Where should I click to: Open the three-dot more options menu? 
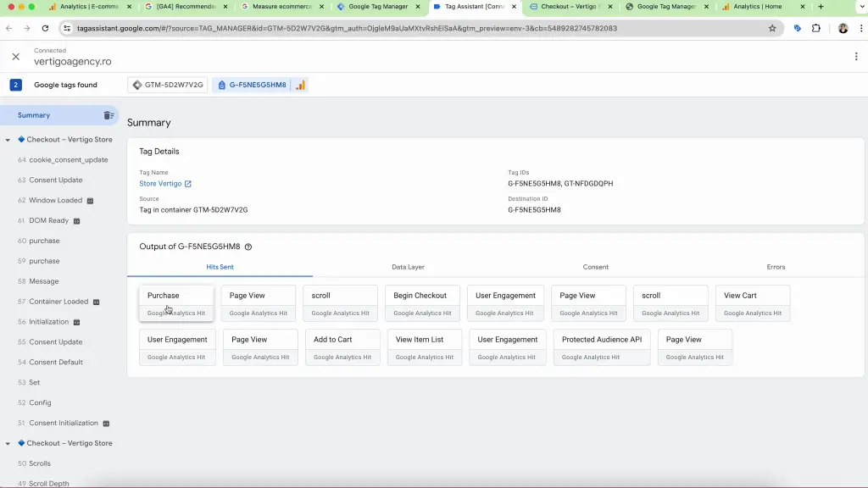point(856,57)
